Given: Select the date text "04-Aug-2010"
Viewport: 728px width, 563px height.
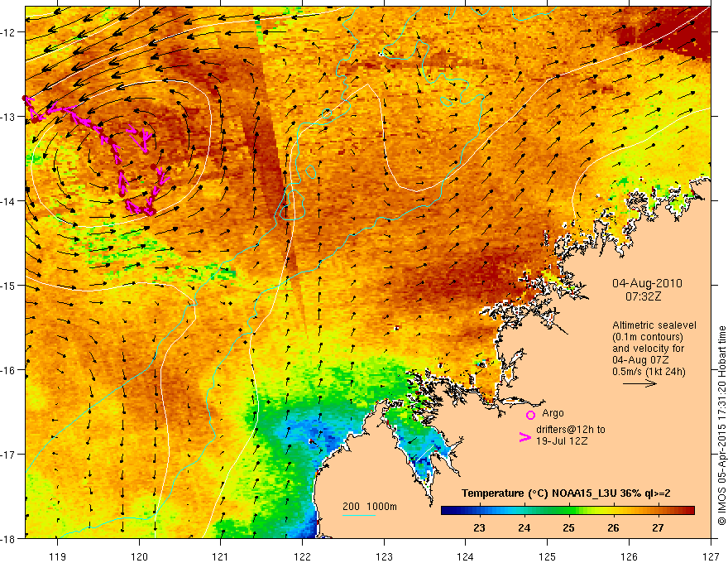Looking at the screenshot, I should pos(647,283).
